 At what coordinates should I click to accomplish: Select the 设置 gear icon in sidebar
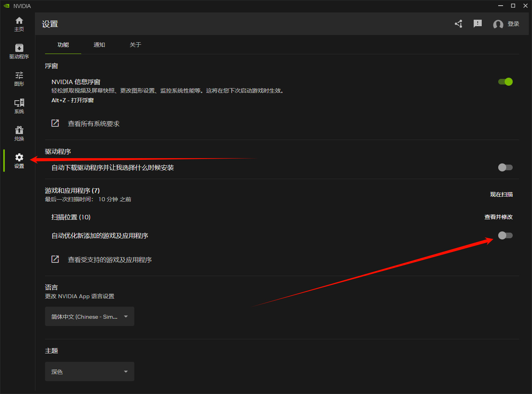19,157
